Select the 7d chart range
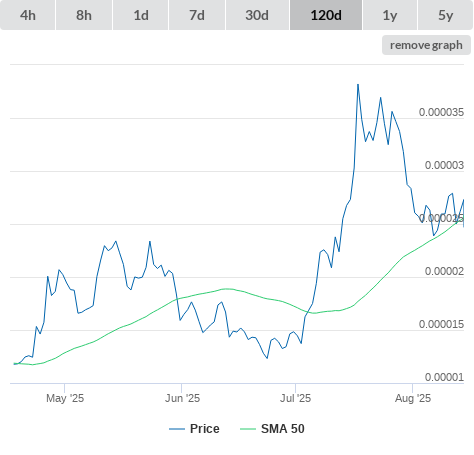Image resolution: width=474 pixels, height=455 pixels. coord(197,15)
